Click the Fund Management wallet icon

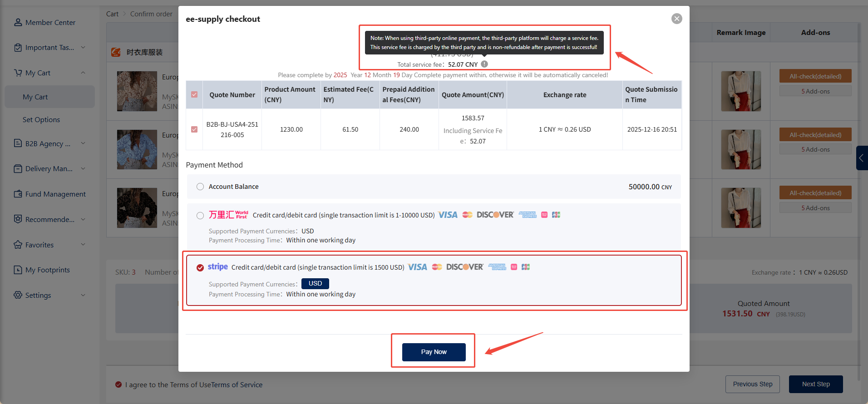coord(18,194)
